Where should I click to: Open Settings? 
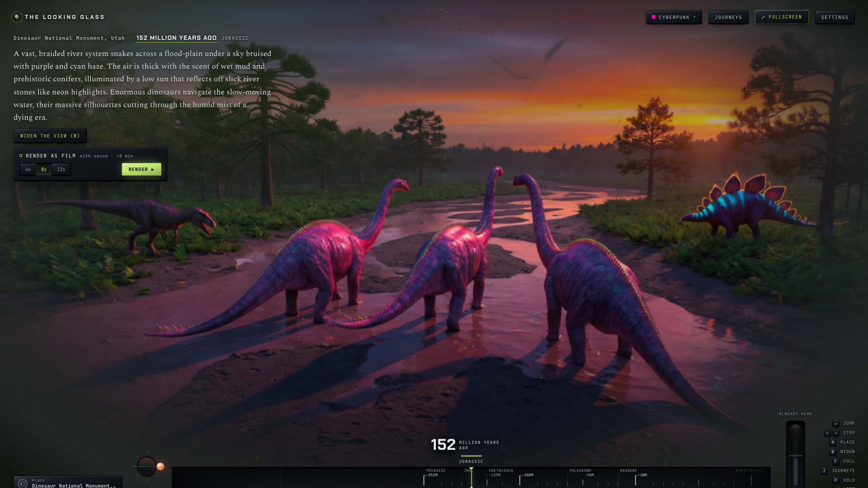point(835,17)
